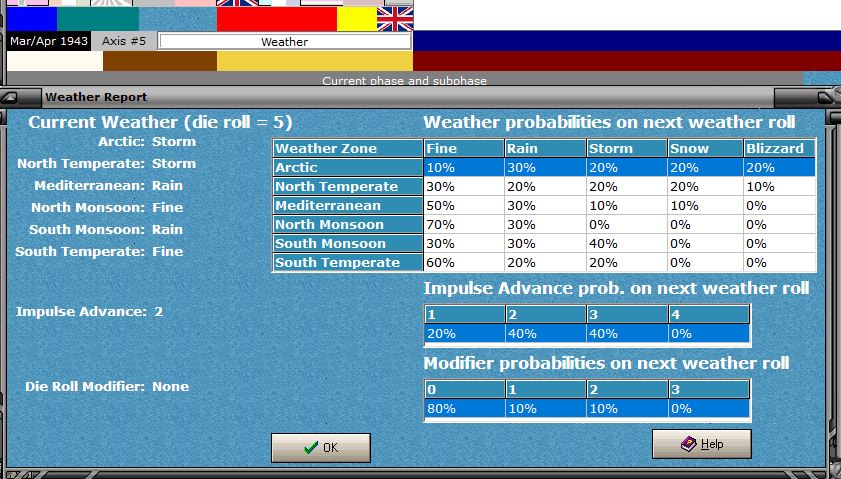Click Modifier 10% value under column 1
The width and height of the screenshot is (841, 479).
[545, 409]
